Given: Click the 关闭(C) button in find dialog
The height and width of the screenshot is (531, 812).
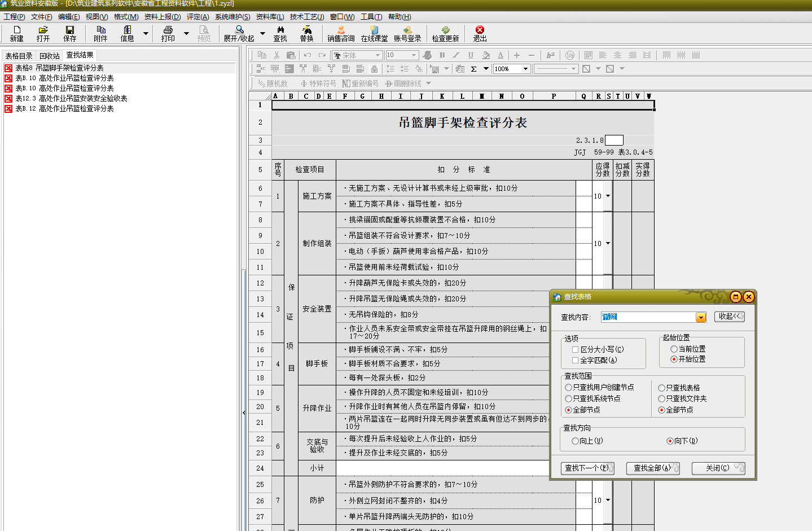Looking at the screenshot, I should [718, 468].
